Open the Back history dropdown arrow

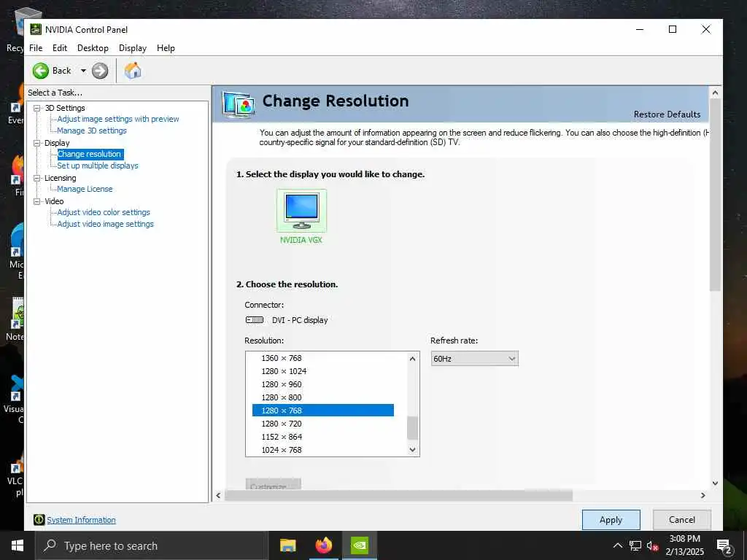point(83,71)
